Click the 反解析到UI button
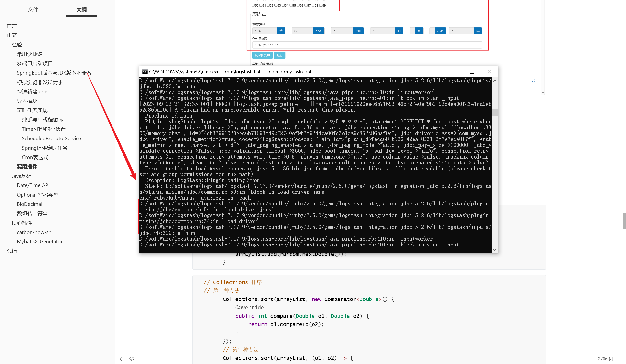The image size is (626, 364). tap(262, 55)
